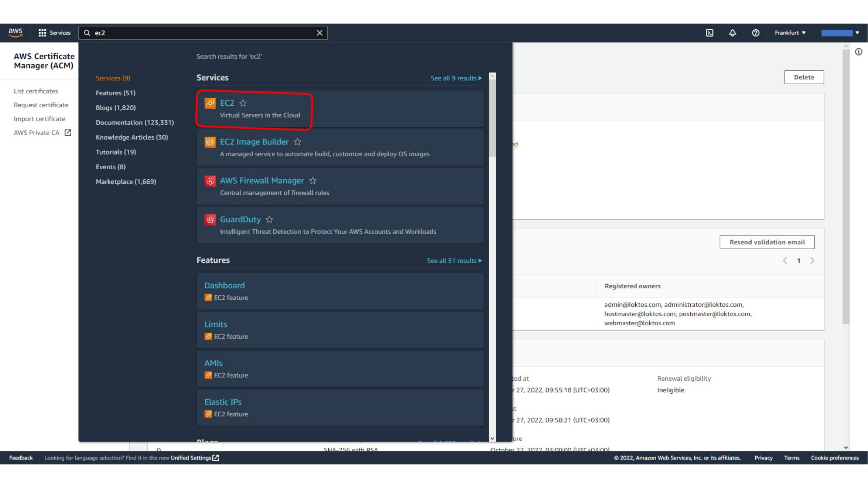Click the EC2 service icon
This screenshot has height=488, width=868.
[210, 103]
